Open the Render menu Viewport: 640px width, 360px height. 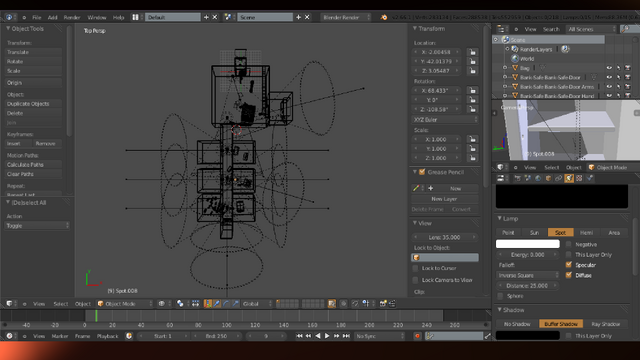(72, 17)
